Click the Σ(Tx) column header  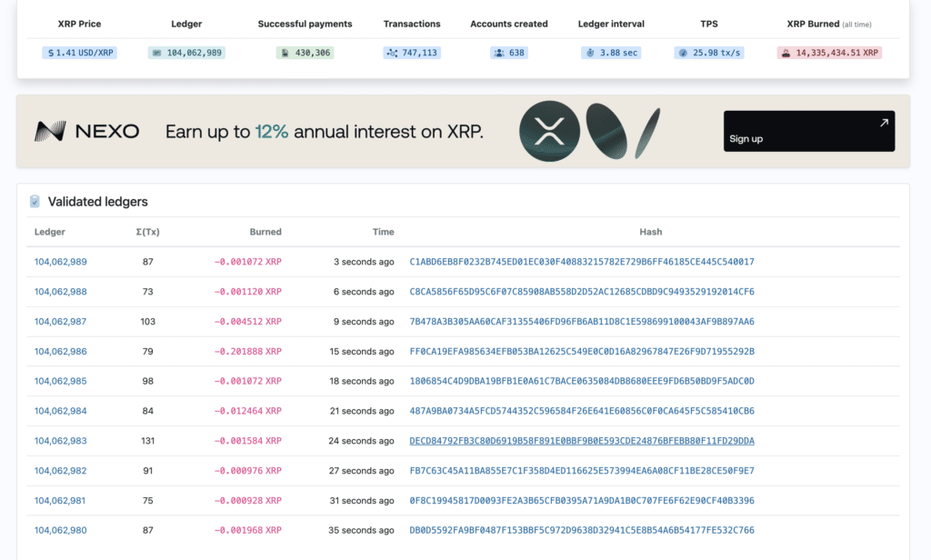point(148,232)
